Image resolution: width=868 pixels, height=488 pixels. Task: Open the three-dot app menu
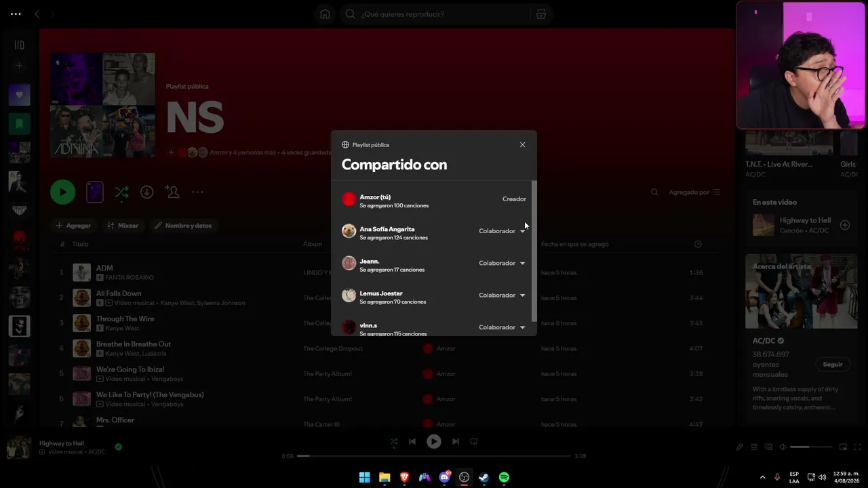(x=16, y=14)
